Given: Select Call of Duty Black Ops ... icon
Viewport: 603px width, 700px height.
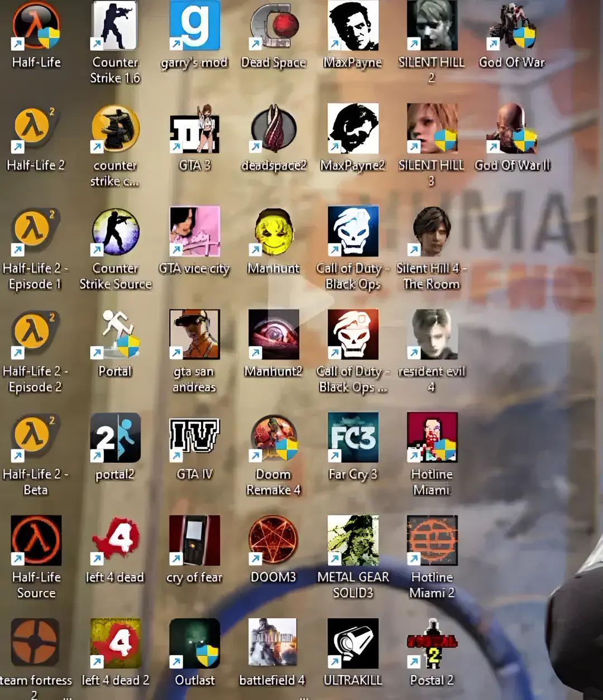Looking at the screenshot, I should coord(353,334).
